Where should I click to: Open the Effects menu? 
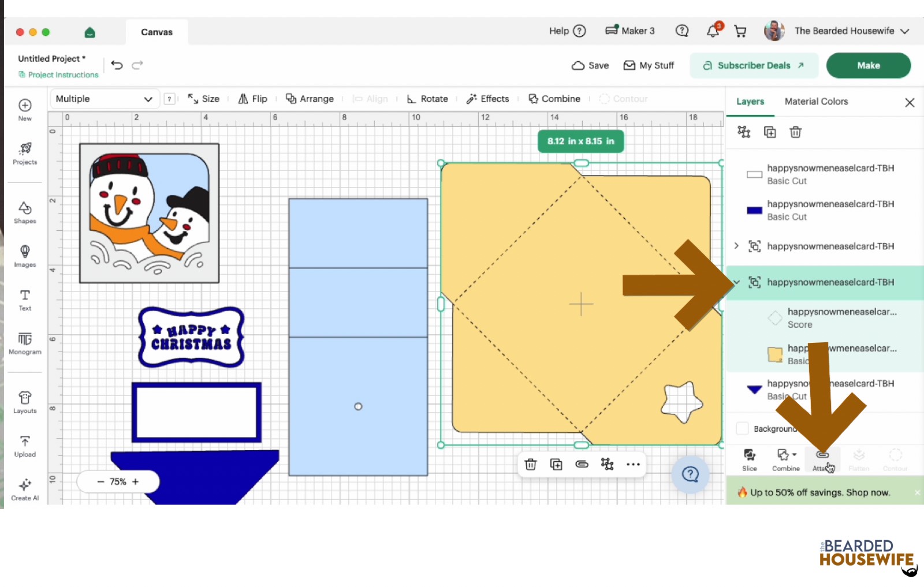click(x=488, y=99)
